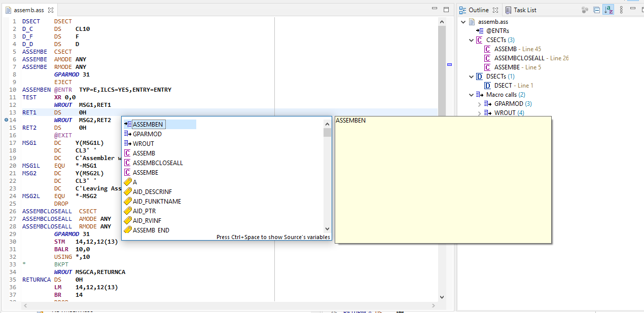
Task: Pick ASSEMBCLOSEALL CSECT from suggestions
Action: click(x=157, y=163)
